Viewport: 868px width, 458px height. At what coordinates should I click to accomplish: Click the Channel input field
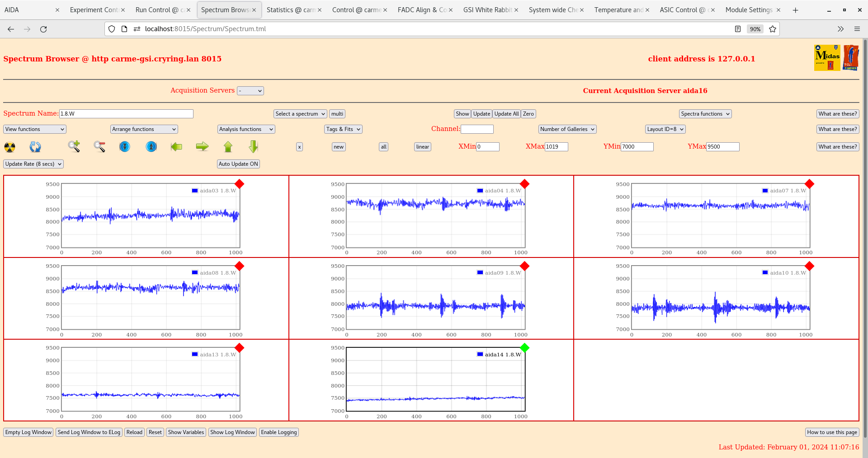click(477, 129)
